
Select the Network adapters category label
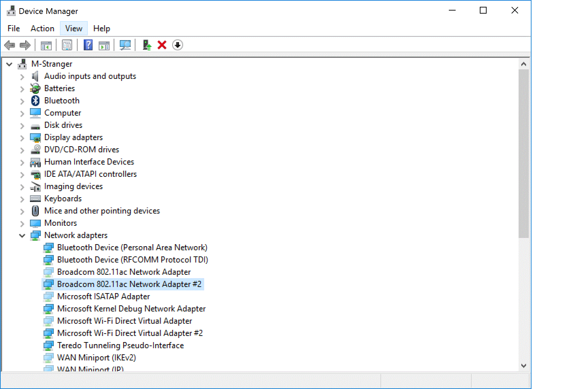pos(76,235)
